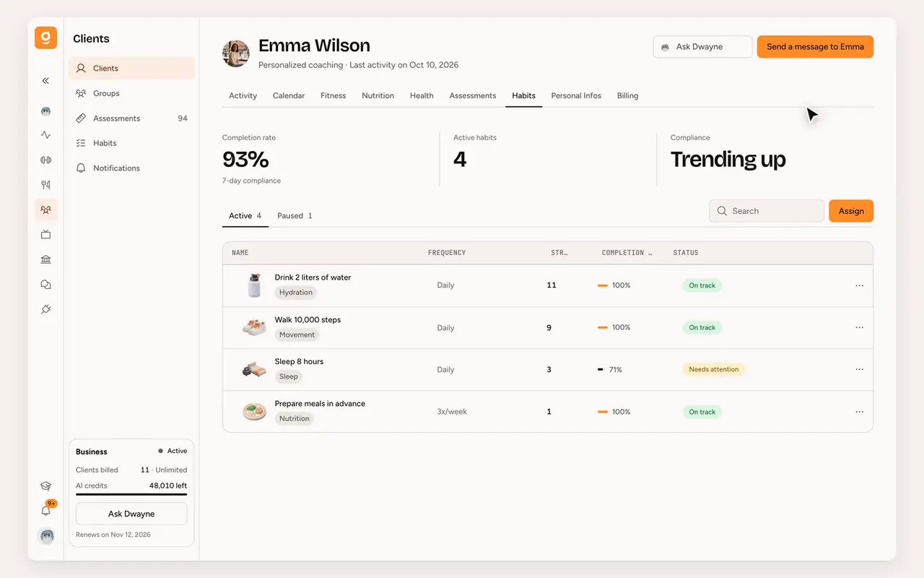The image size is (924, 578).
Task: Select the highlighted clients people icon in rail
Action: click(x=45, y=210)
